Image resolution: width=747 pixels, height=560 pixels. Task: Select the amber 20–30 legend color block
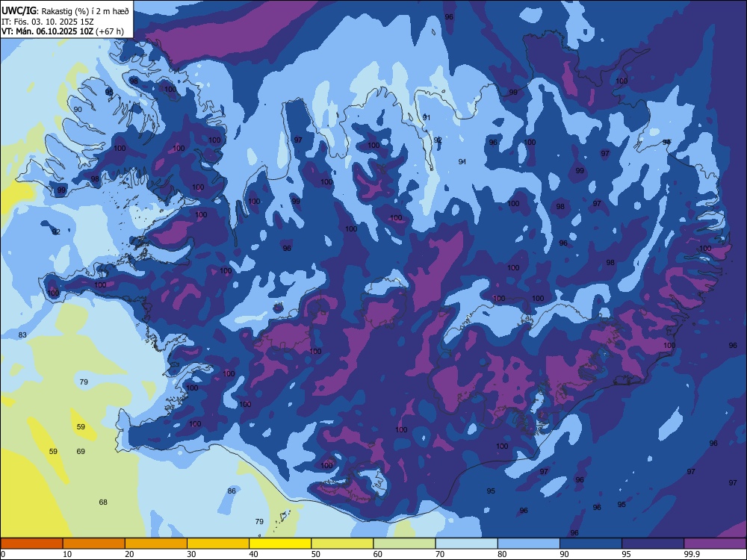(156, 544)
